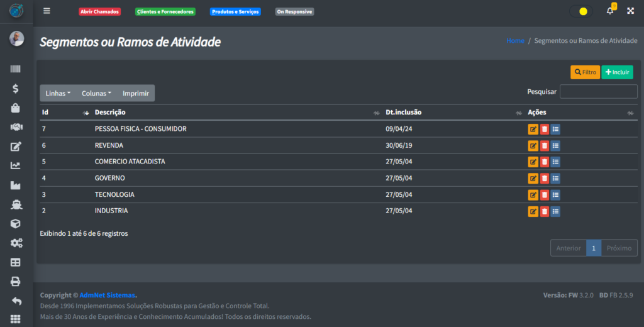Delete the GOVERNO row
Screen dimensions: 644x327
(545, 179)
